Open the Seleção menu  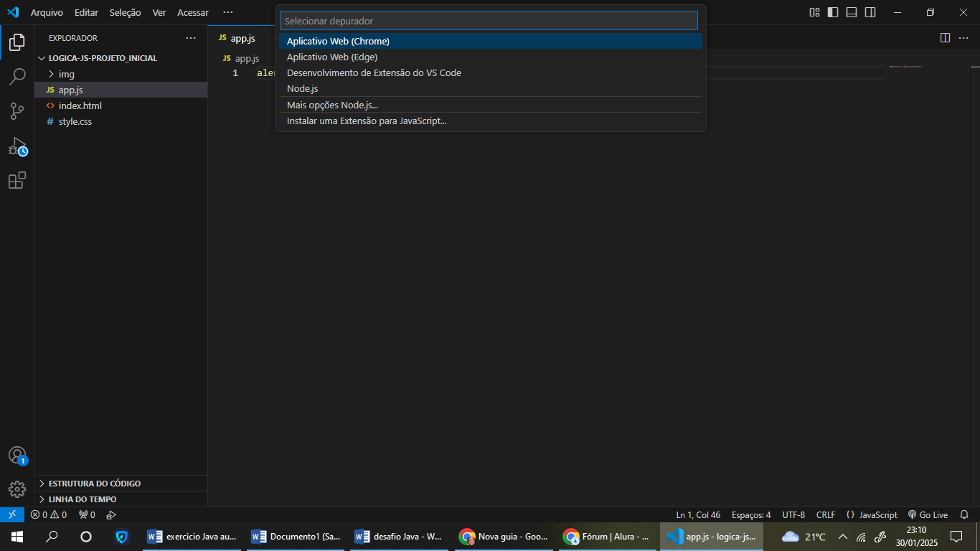125,12
